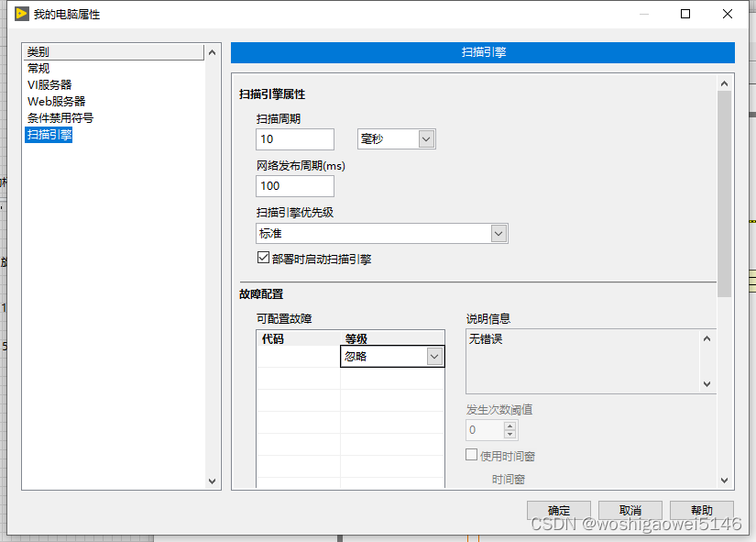Screen dimensions: 756x542
Task: Click the 确定 button to confirm
Action: pos(558,510)
